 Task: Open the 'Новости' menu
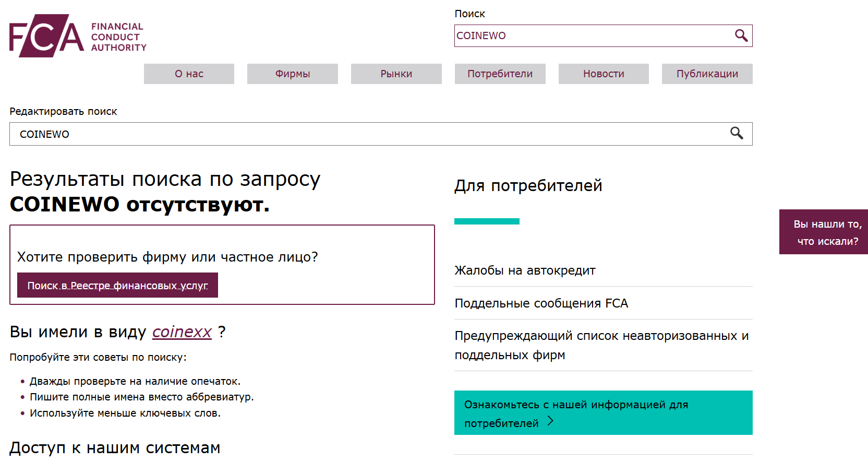tap(604, 74)
